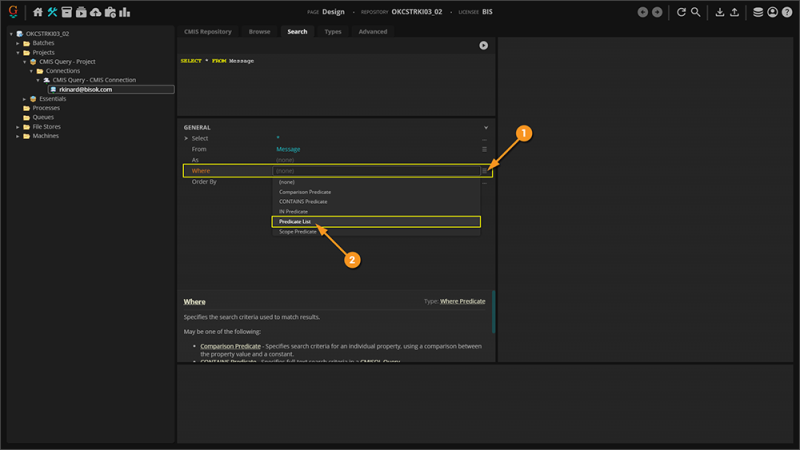This screenshot has width=800, height=450.
Task: Open search with the magnifier icon
Action: [696, 12]
